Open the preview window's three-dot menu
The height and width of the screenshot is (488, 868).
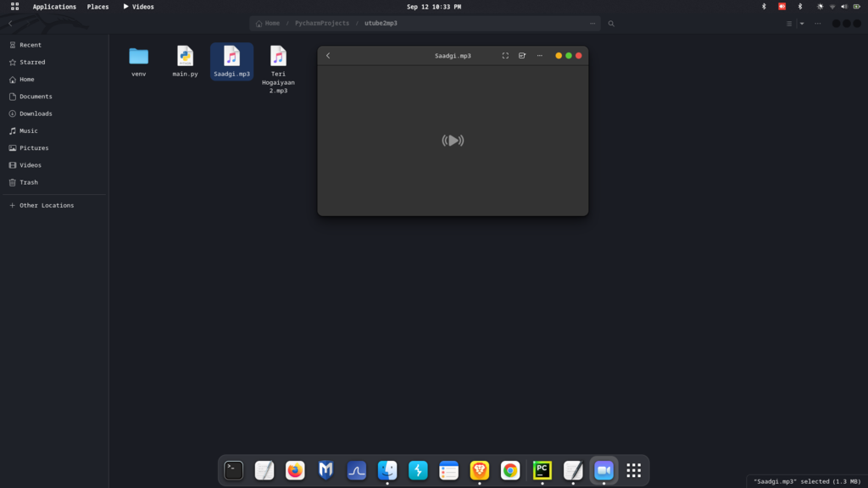pyautogui.click(x=540, y=56)
